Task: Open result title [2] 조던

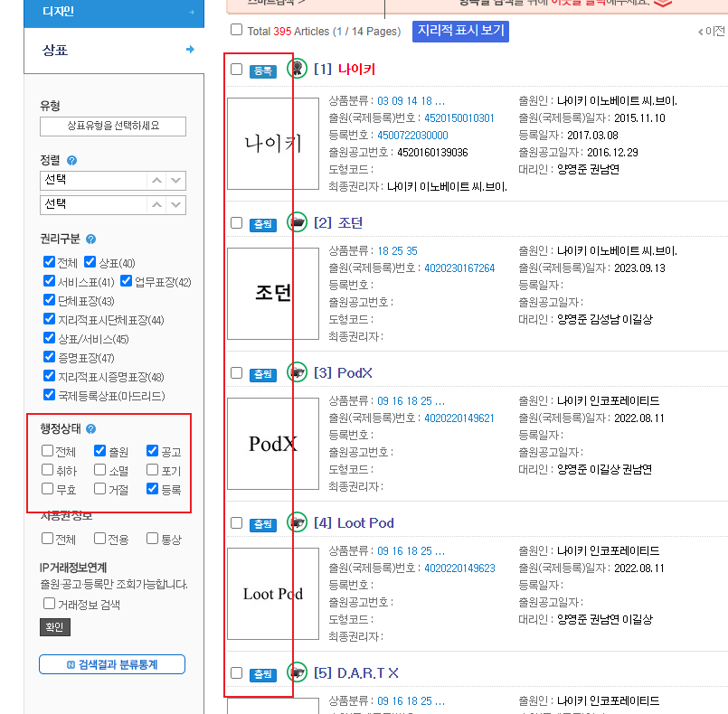Action: (338, 222)
